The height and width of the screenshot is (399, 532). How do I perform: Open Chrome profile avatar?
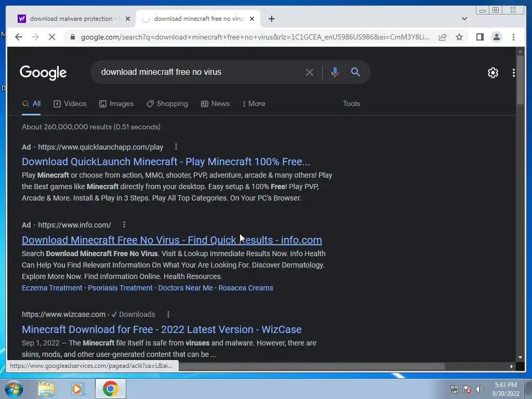point(496,37)
